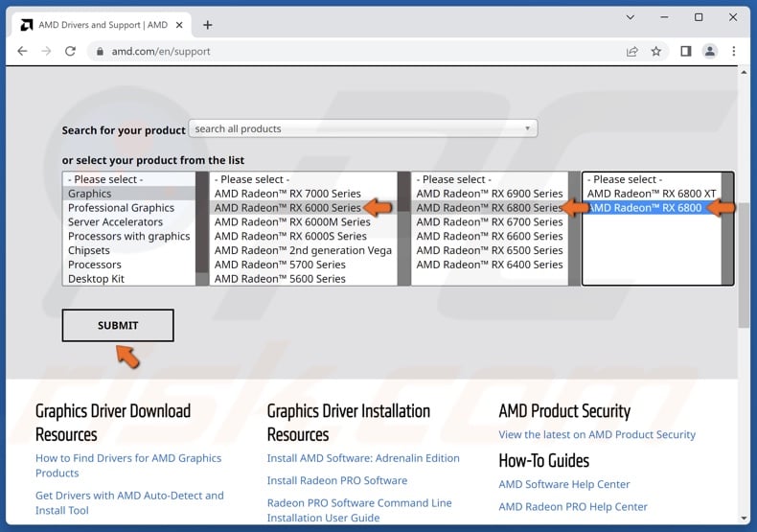Click the second list's scrollbar
This screenshot has width=757, height=532.
point(404,228)
